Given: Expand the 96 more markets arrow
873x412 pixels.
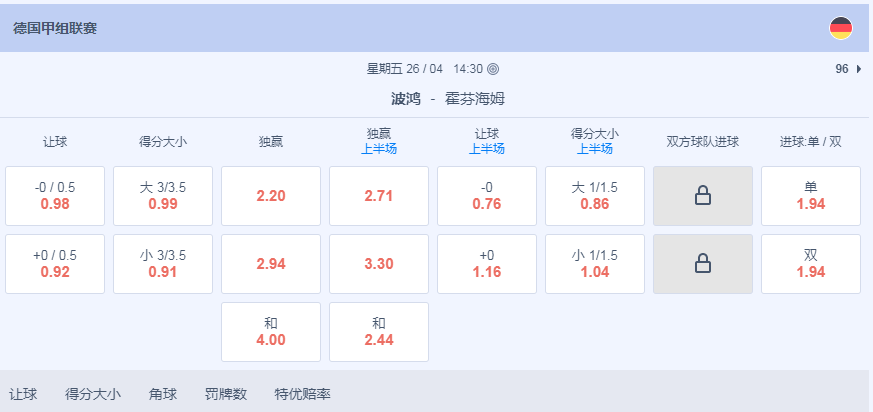Looking at the screenshot, I should pos(859,69).
